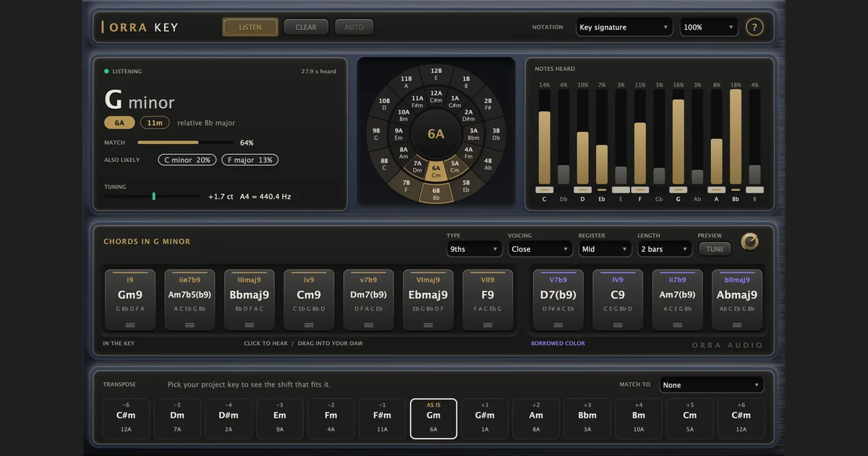Toggle the C note key under Notes Heard
Screen dimensions: 868x456
[544, 190]
